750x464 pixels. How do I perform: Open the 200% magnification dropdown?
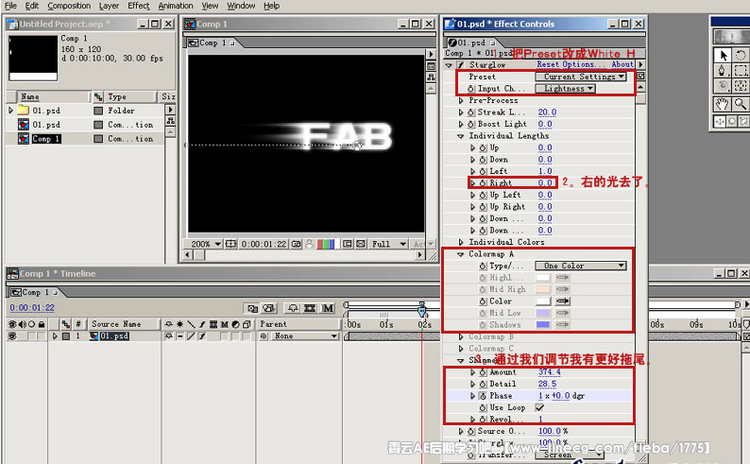[205, 244]
